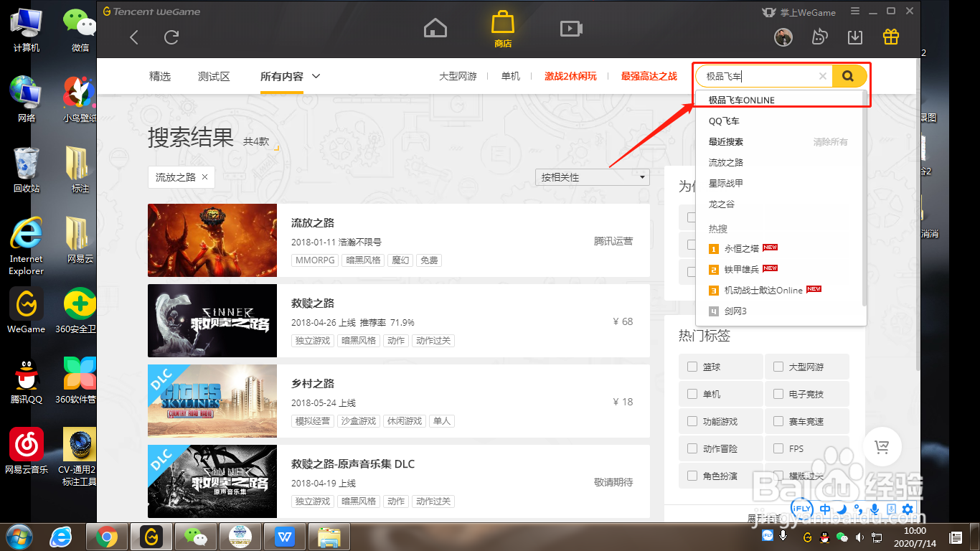Remove the 流放之路 filter tag

pyautogui.click(x=204, y=177)
